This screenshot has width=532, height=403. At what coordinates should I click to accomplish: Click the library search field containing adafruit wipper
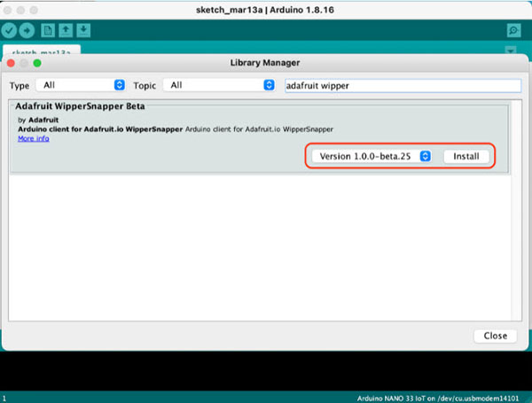click(403, 86)
